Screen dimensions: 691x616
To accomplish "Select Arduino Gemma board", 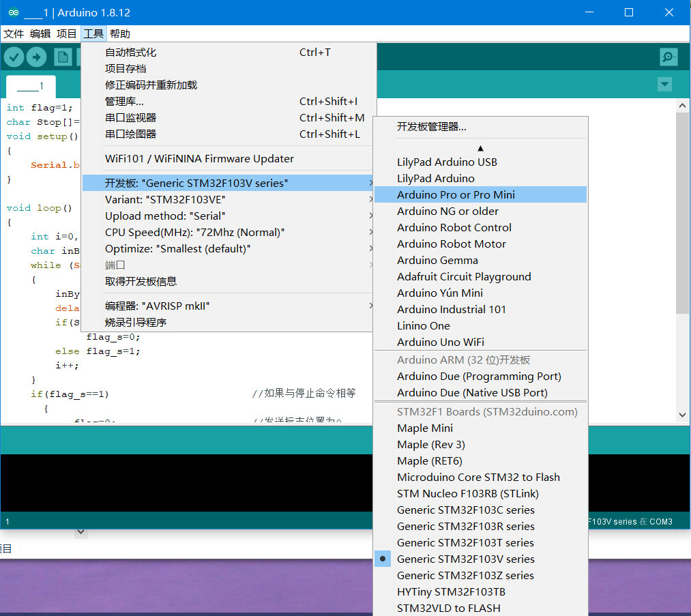I will (x=480, y=260).
